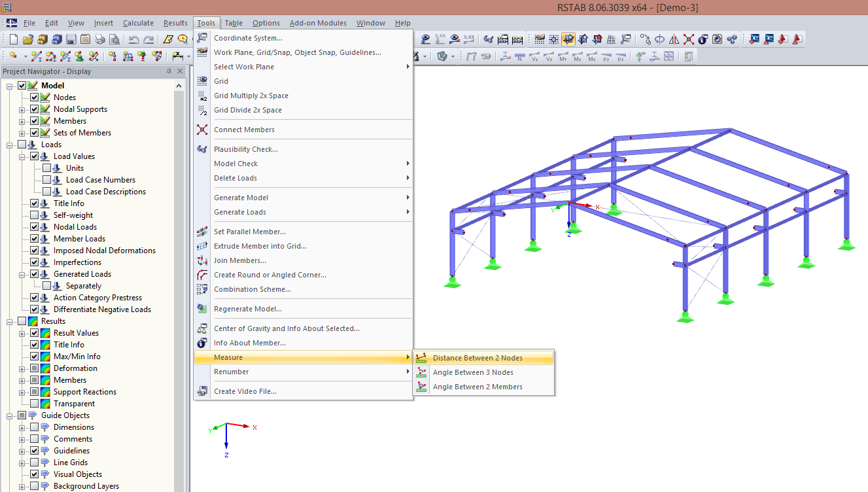Screen dimensions: 868x492
Task: Click the New Nodal Support icon
Action: click(x=80, y=56)
